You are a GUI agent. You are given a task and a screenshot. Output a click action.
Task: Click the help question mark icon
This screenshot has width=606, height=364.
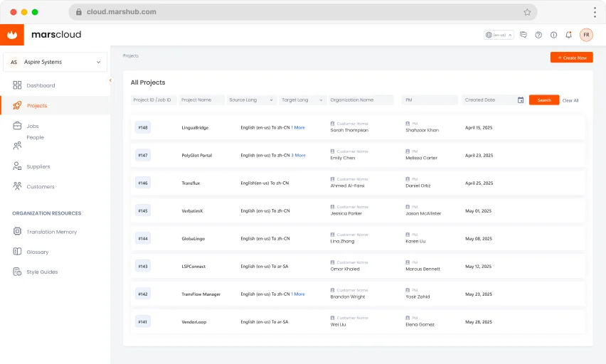tap(538, 34)
